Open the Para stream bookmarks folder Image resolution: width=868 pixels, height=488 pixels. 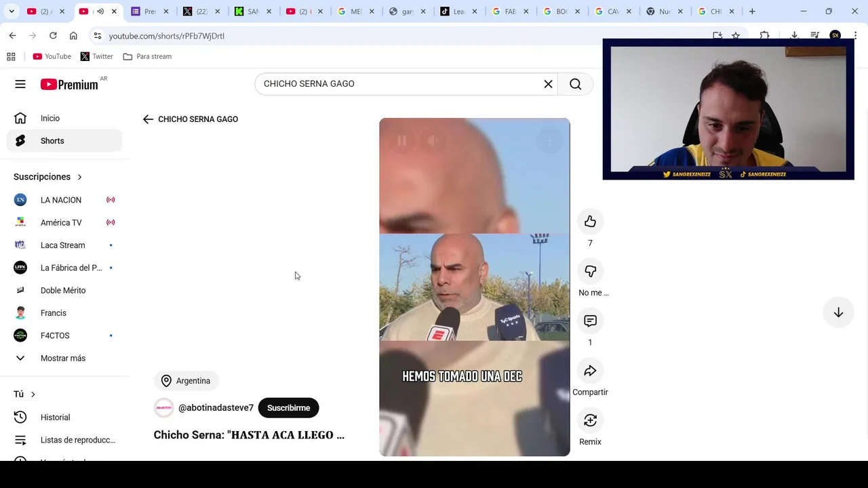(x=147, y=56)
